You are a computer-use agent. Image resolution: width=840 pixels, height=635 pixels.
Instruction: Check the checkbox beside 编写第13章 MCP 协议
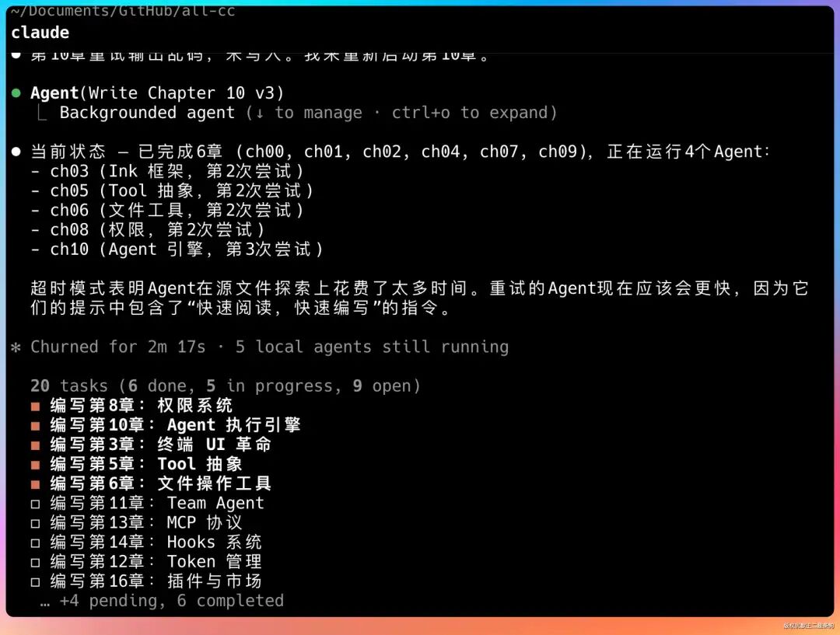click(x=33, y=522)
